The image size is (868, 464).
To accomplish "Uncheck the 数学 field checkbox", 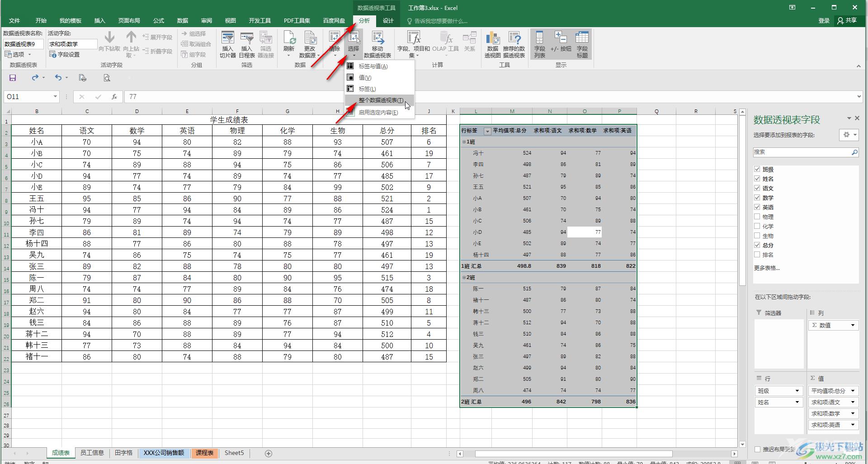I will coord(757,198).
